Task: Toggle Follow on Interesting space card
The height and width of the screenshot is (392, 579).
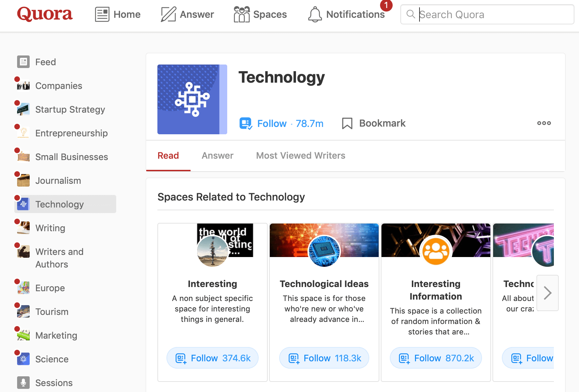Action: (x=212, y=358)
